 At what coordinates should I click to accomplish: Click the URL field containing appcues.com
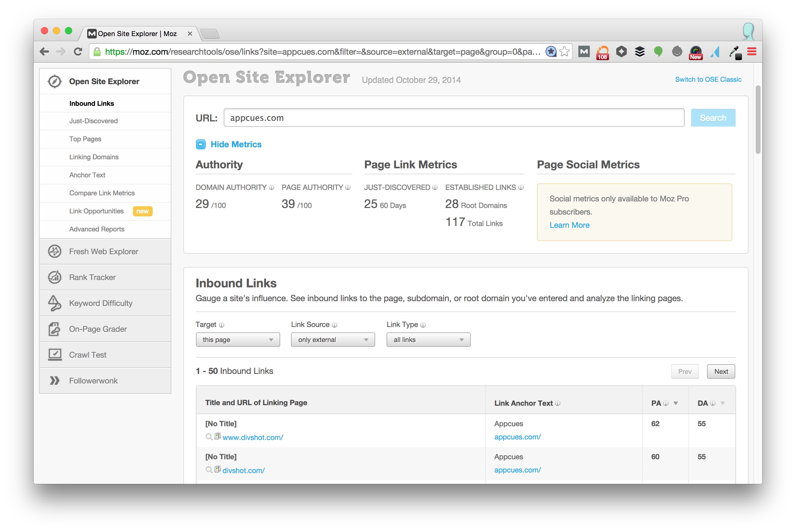point(454,118)
